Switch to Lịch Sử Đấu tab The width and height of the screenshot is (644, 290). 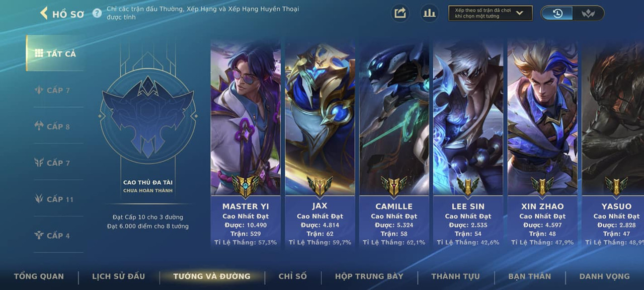[118, 276]
